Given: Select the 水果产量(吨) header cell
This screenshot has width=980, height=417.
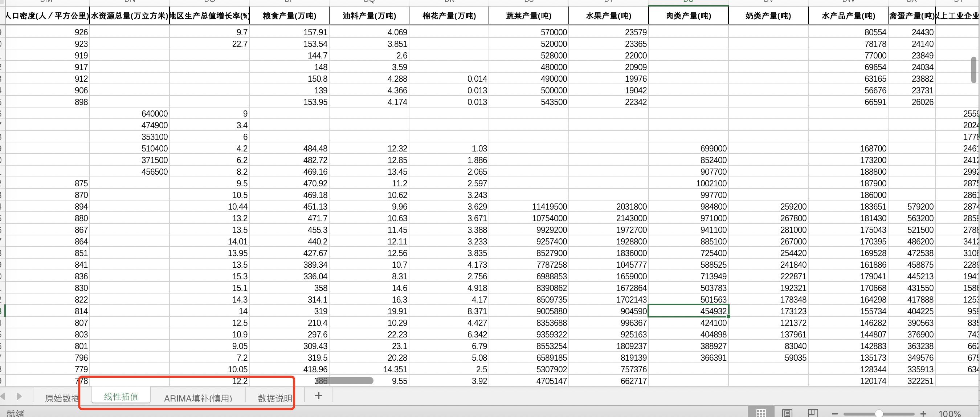Looking at the screenshot, I should click(608, 16).
